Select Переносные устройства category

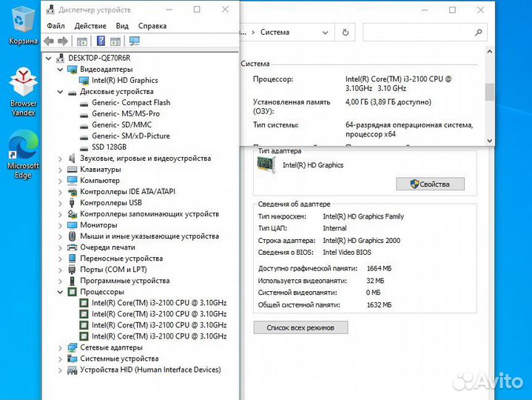pos(121,259)
